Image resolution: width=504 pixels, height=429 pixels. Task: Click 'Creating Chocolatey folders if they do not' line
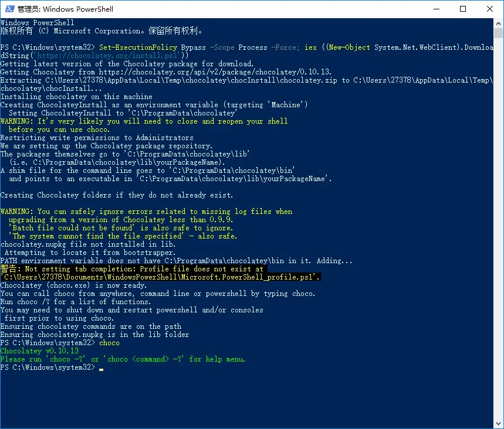[117, 195]
